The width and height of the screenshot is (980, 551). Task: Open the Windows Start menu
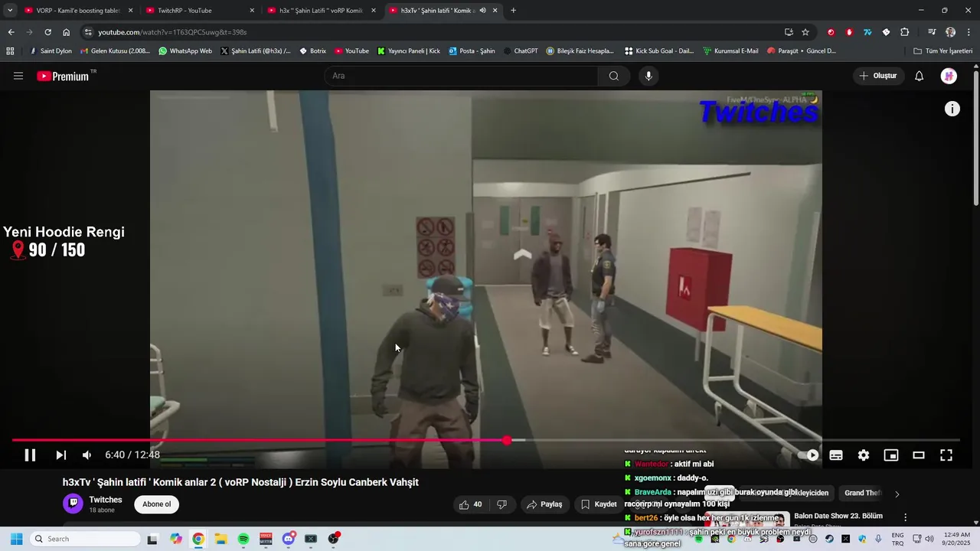pos(16,539)
